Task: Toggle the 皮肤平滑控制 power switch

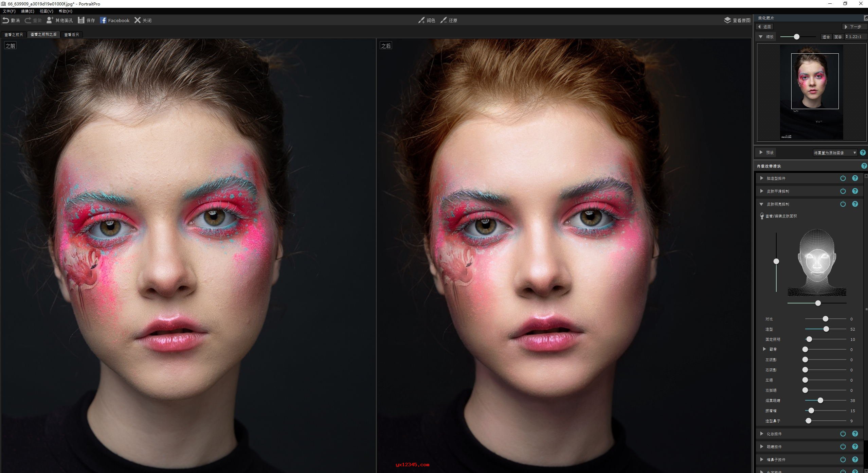Action: pyautogui.click(x=843, y=191)
